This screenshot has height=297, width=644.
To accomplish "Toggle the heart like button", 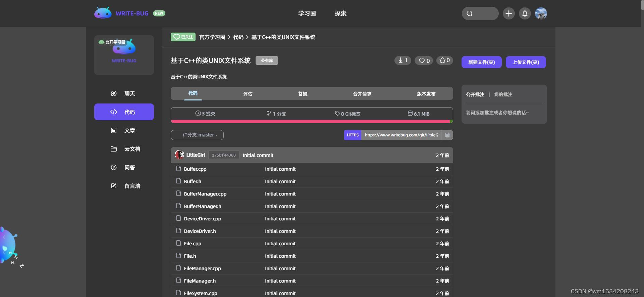I will tap(424, 60).
